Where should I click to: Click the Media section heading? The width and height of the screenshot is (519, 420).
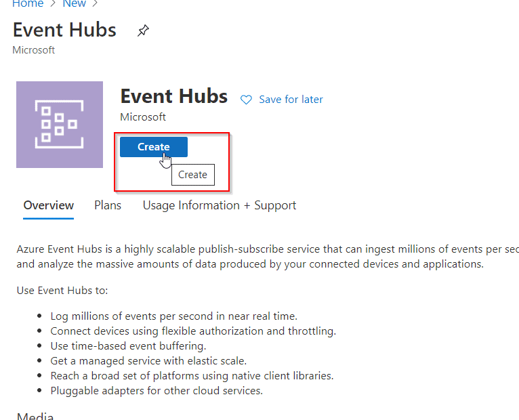[35, 416]
